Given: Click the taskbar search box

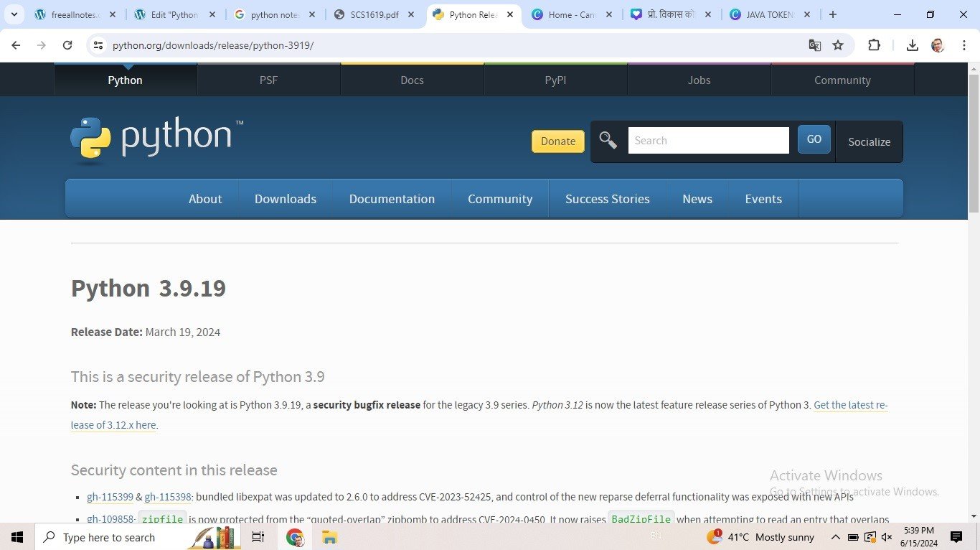Looking at the screenshot, I should click(x=138, y=537).
